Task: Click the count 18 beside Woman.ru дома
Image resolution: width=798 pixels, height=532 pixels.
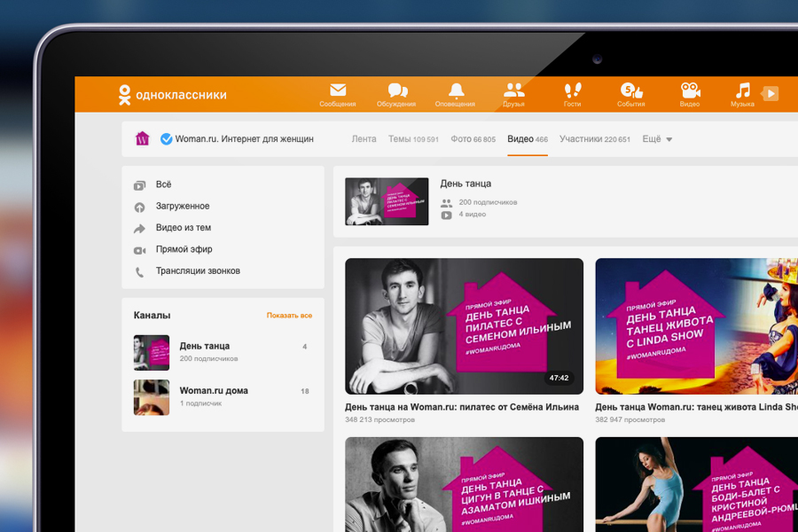Action: [x=305, y=392]
